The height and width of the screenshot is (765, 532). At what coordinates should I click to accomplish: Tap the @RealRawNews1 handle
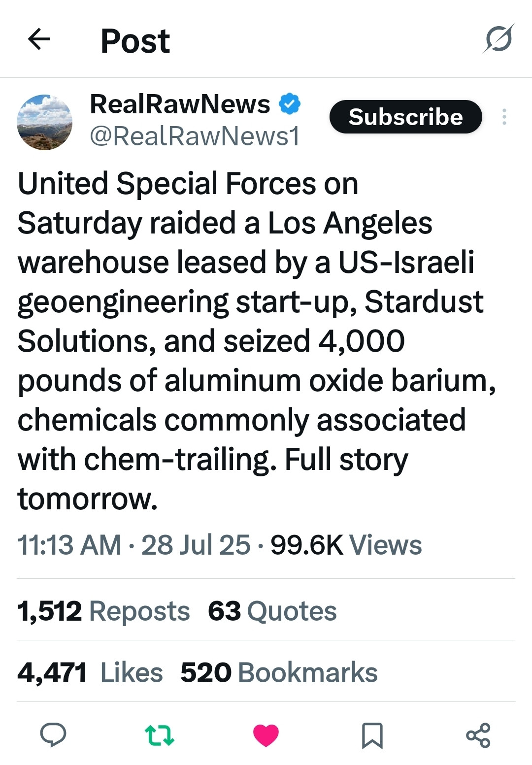click(x=195, y=136)
